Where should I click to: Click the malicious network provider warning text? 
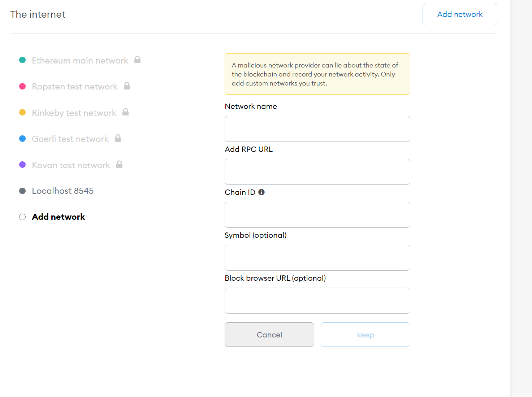tap(315, 74)
